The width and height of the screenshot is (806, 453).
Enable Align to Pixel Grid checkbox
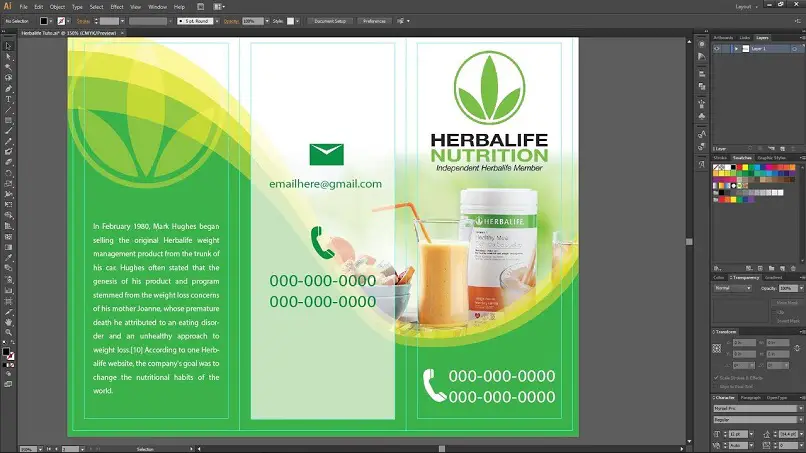coord(716,386)
